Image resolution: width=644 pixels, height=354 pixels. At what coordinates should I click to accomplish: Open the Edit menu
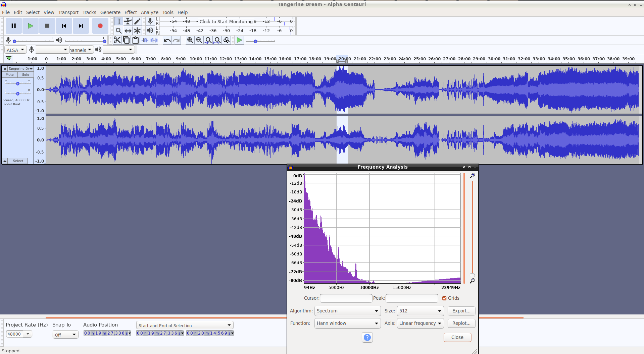(x=18, y=12)
